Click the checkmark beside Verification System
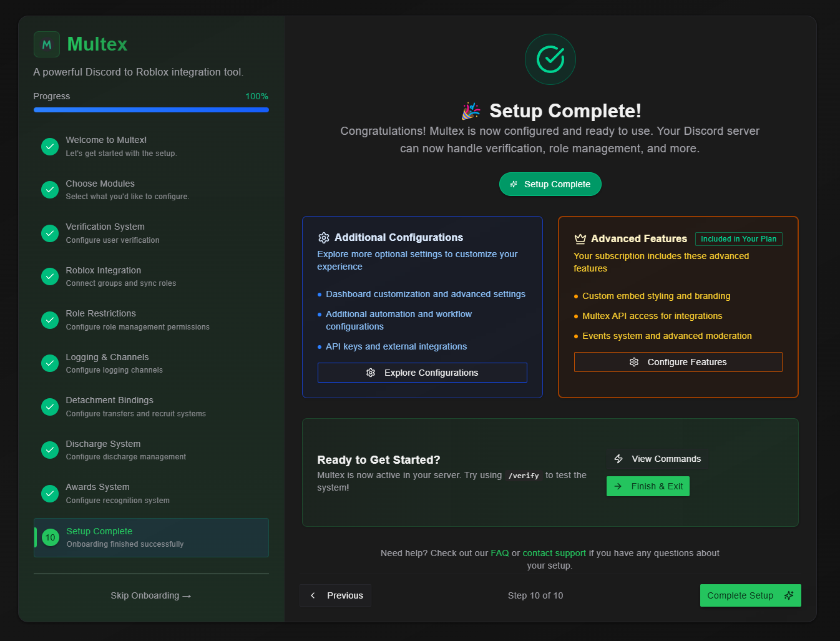The height and width of the screenshot is (641, 840). (x=50, y=233)
